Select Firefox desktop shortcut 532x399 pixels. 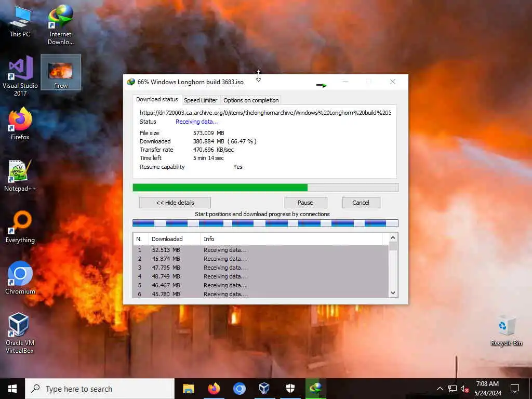20,124
